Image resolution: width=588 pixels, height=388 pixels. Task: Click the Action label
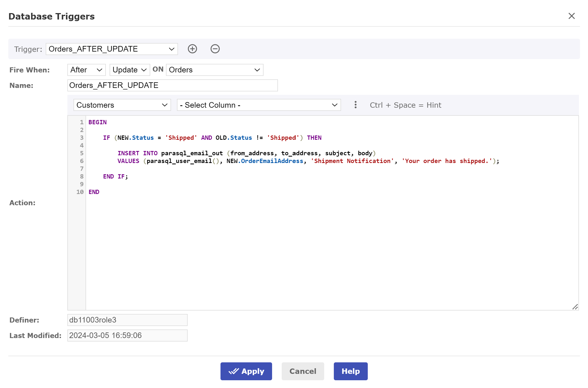point(22,203)
